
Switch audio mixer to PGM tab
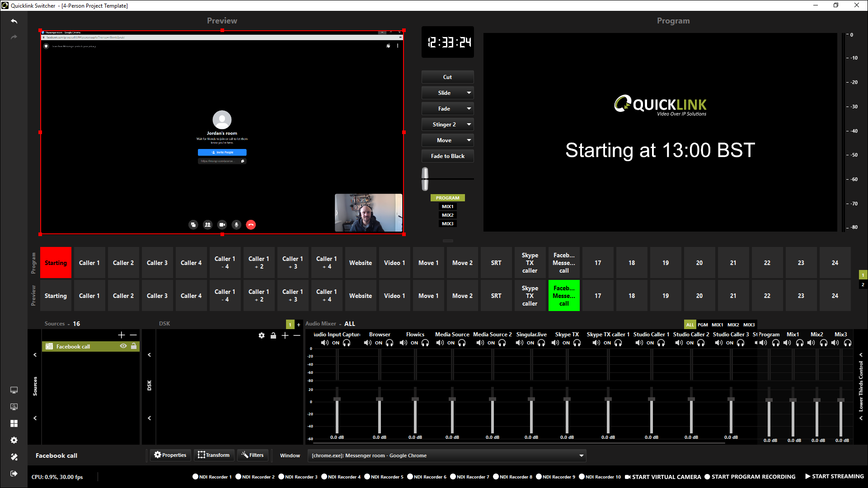pyautogui.click(x=703, y=325)
